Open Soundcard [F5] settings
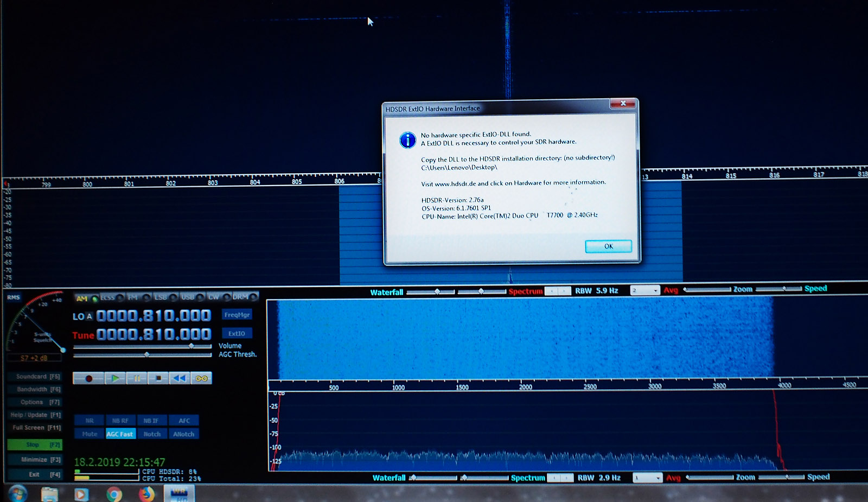This screenshot has height=502, width=868. 35,376
